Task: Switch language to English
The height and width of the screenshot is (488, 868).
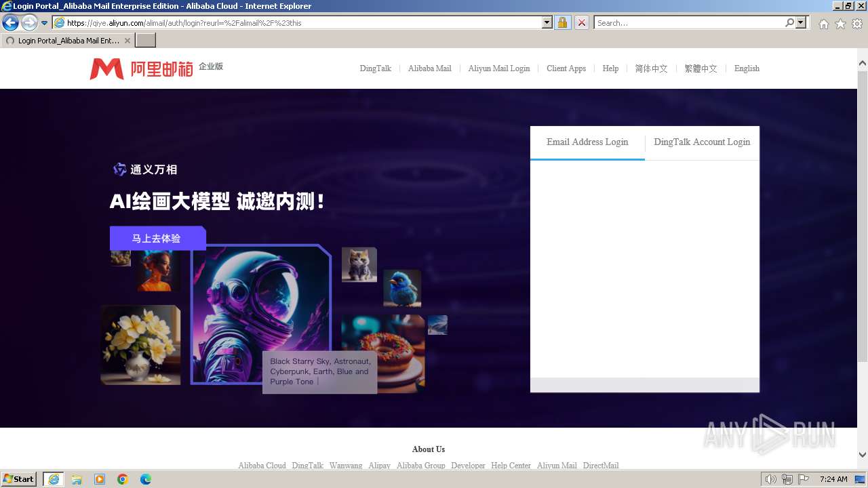Action: 747,68
